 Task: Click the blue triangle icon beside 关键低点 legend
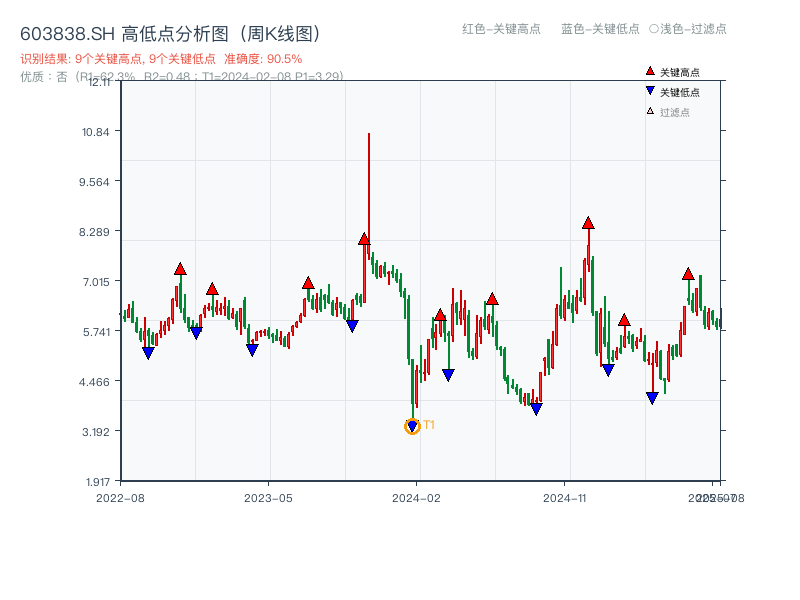[650, 91]
